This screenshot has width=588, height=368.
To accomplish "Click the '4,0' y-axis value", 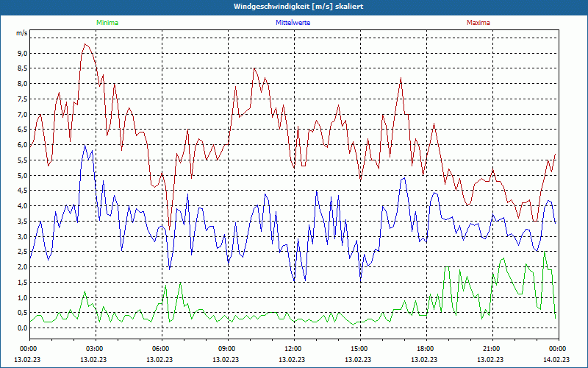I will 23,206.
